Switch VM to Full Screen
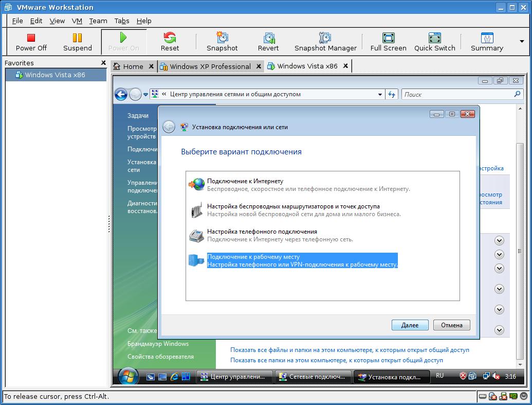This screenshot has width=532, height=405. point(388,42)
